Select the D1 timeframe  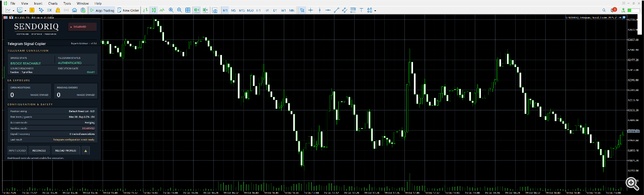pyautogui.click(x=275, y=10)
